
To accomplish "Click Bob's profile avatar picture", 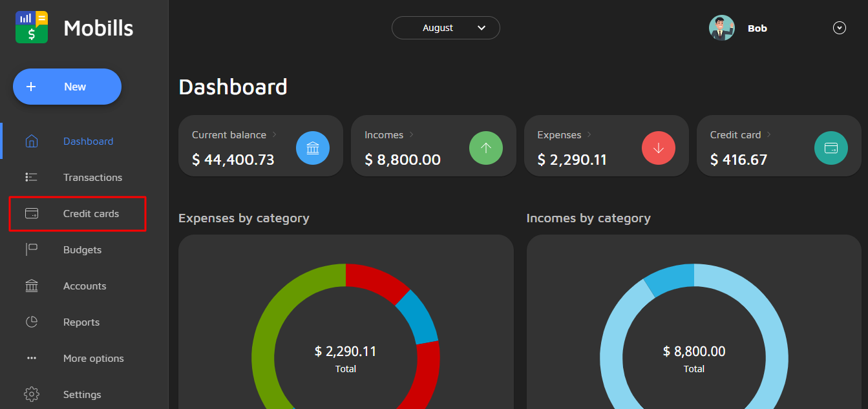I will pyautogui.click(x=722, y=28).
